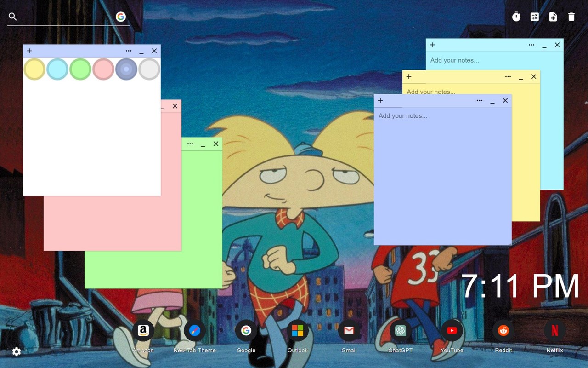The width and height of the screenshot is (588, 368).
Task: Click the 7:11 PM clock
Action: coord(520,287)
